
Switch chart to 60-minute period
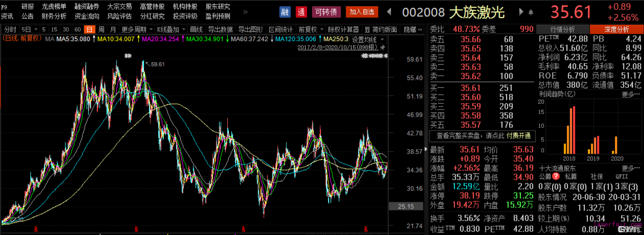tap(77, 30)
